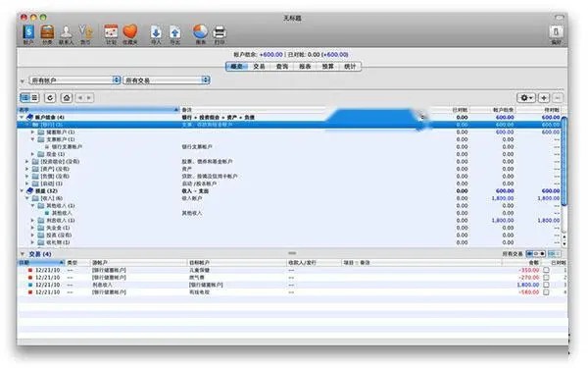Click the plus add button
588x368 pixels.
(544, 98)
